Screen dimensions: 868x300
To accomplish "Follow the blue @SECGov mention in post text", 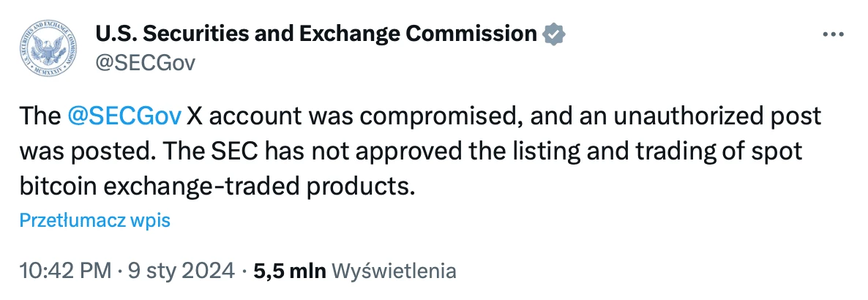I will [124, 117].
